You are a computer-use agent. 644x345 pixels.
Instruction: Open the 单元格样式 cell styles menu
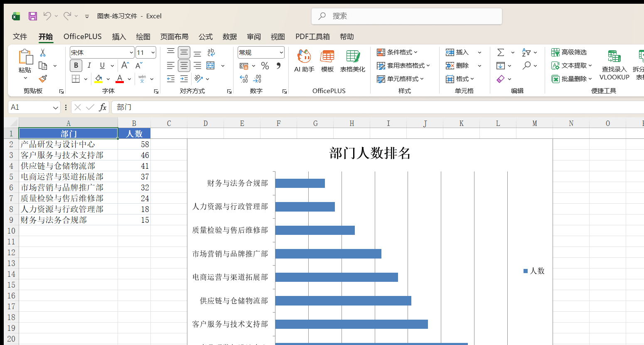401,79
